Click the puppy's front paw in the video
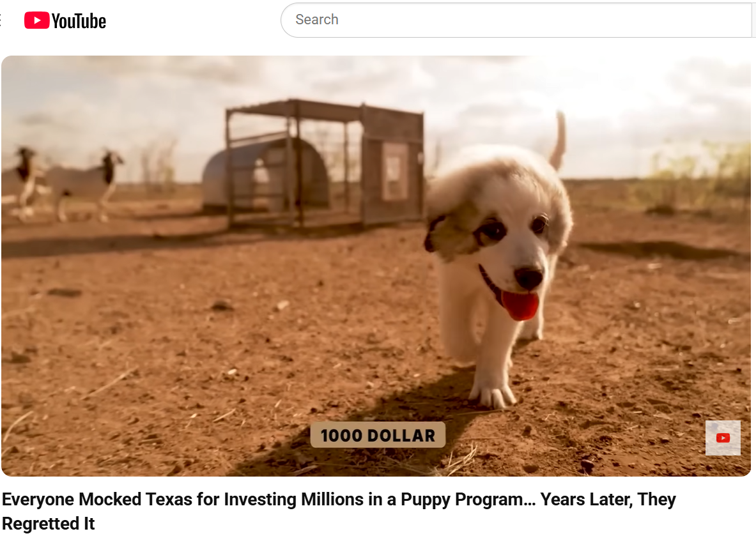 click(492, 394)
